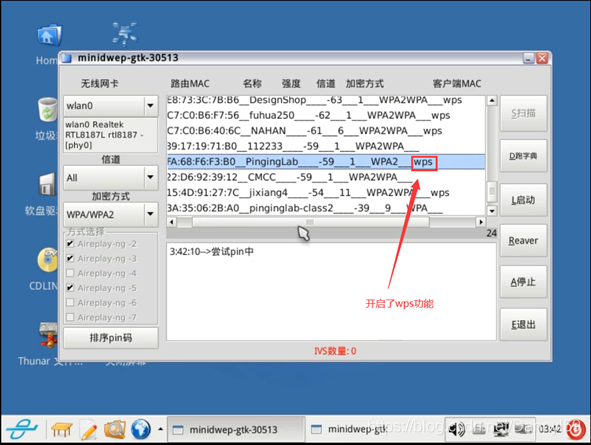This screenshot has width=591, height=445.
Task: Select the NAHAN network row
Action: 326,131
